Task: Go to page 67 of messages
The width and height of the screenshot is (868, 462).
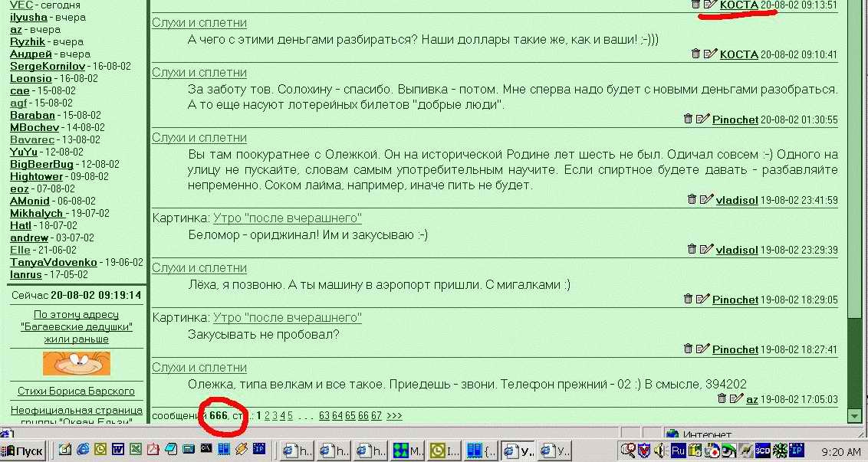Action: click(x=376, y=415)
